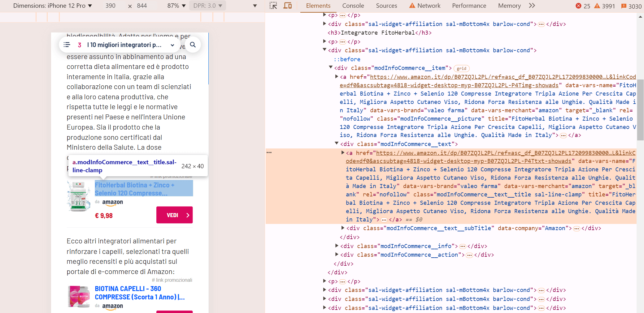Click the amazon logo under FitoHerbal title
644x313 pixels.
113,202
